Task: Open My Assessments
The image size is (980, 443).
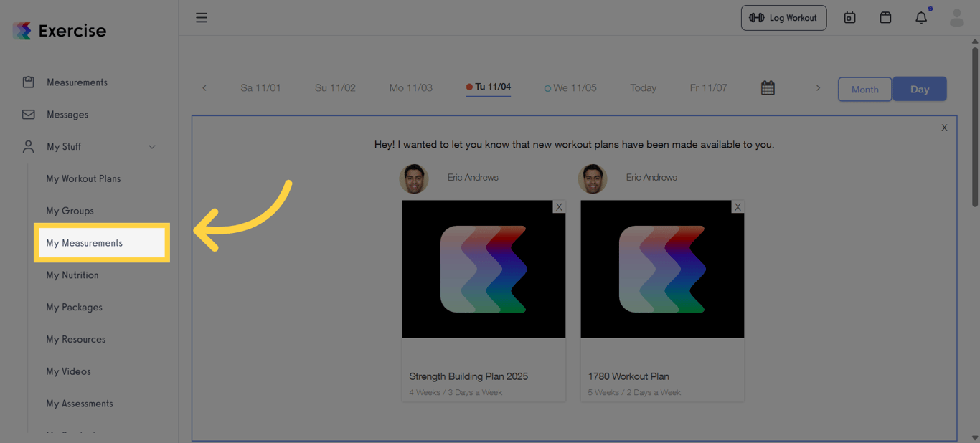Action: click(x=80, y=404)
